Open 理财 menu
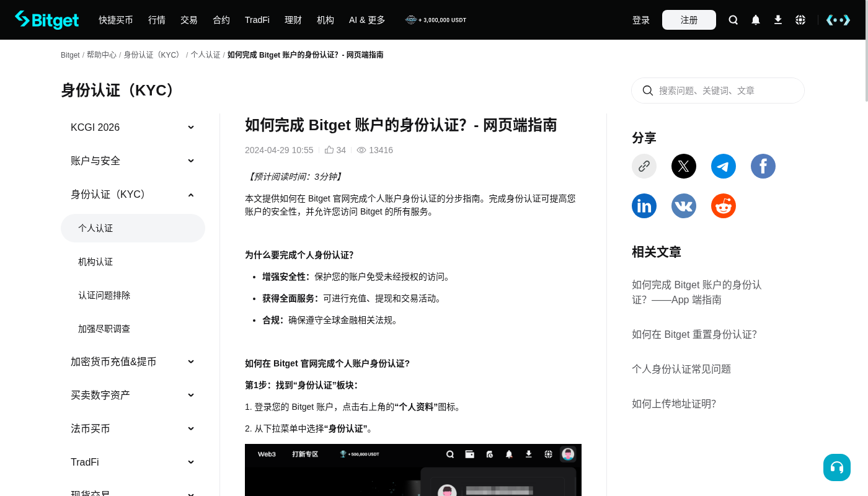The height and width of the screenshot is (496, 868). click(293, 20)
